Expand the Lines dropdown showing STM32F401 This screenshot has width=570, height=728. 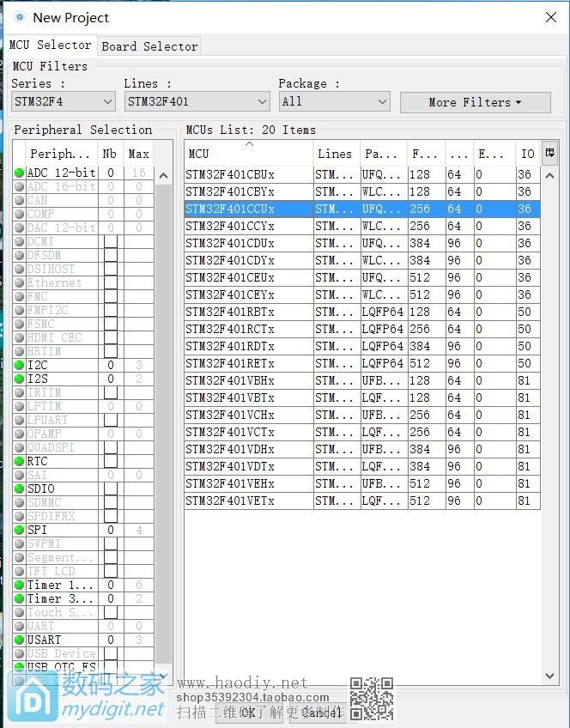click(x=197, y=101)
